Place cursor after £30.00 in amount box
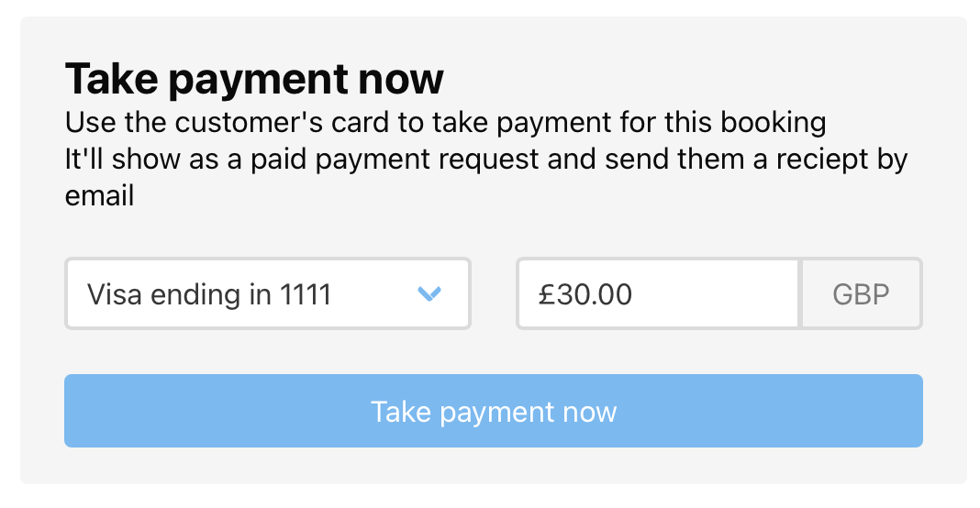 click(635, 294)
